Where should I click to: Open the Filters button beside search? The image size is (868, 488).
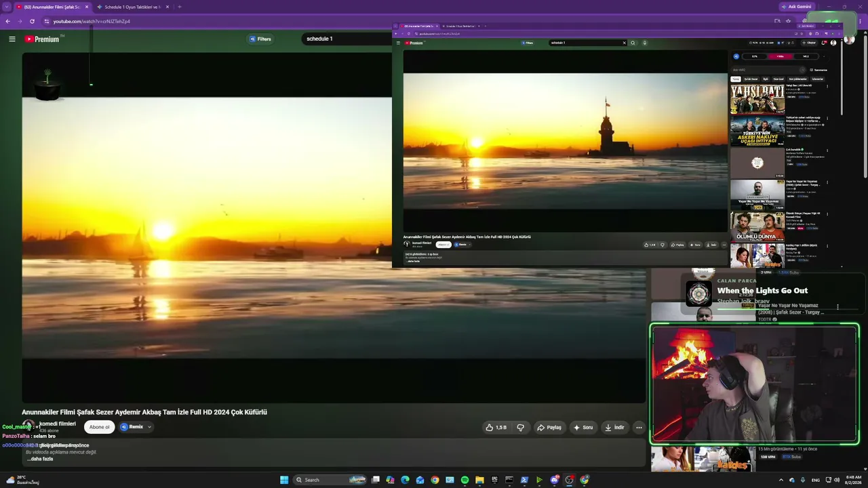click(260, 39)
